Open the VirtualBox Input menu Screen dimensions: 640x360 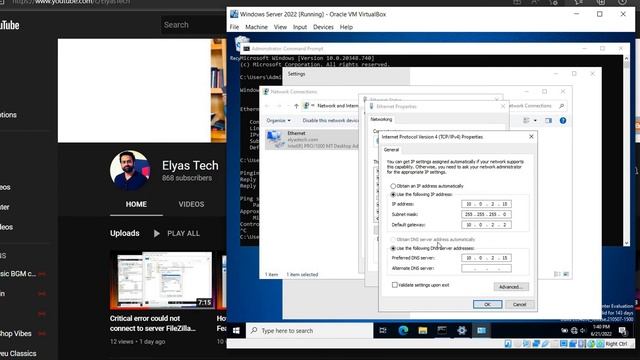(x=300, y=27)
